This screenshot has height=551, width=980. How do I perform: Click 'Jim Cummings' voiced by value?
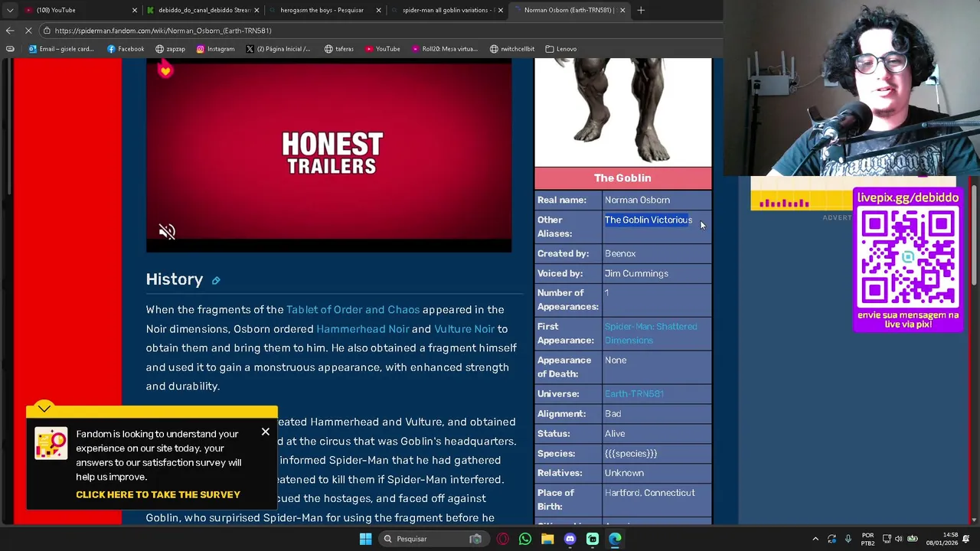[x=636, y=274]
